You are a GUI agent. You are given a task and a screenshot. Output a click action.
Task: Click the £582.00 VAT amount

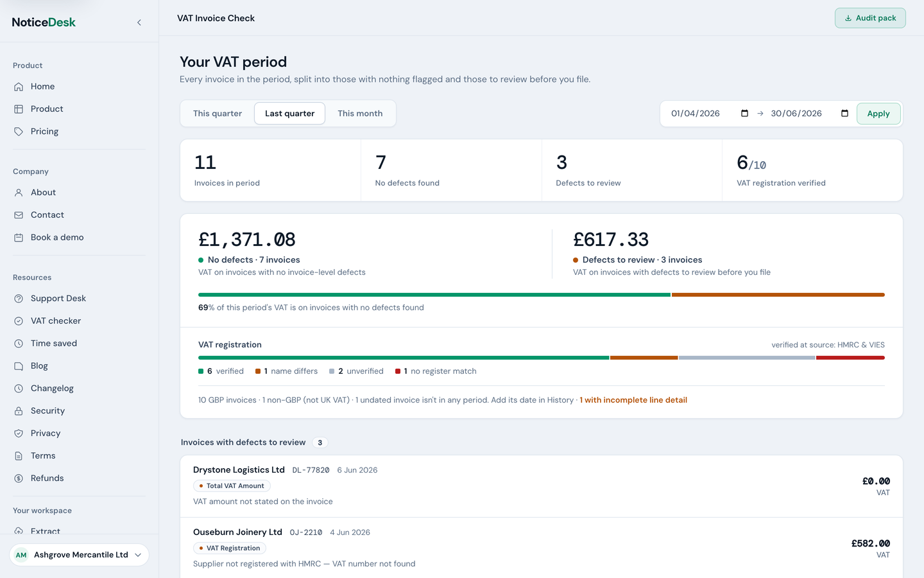click(x=871, y=543)
